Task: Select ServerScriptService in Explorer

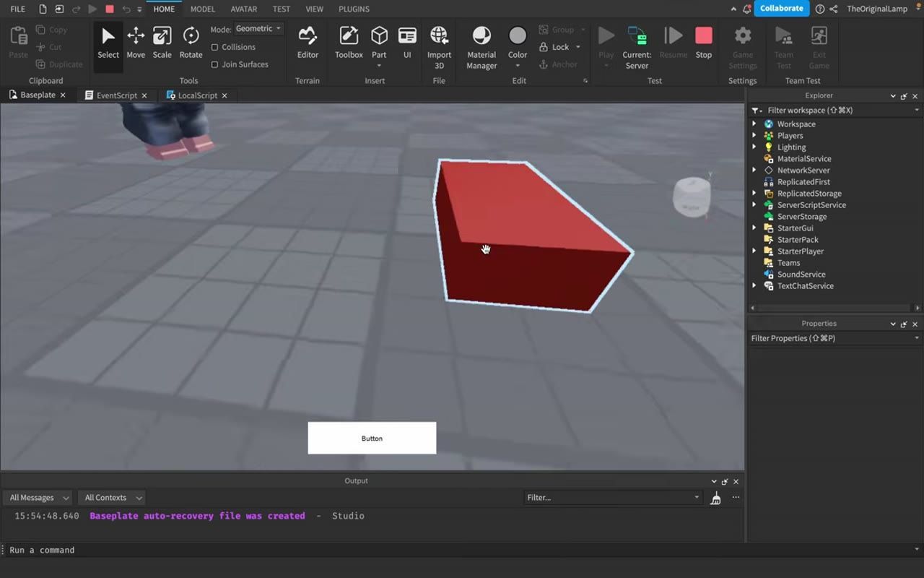Action: pyautogui.click(x=811, y=205)
